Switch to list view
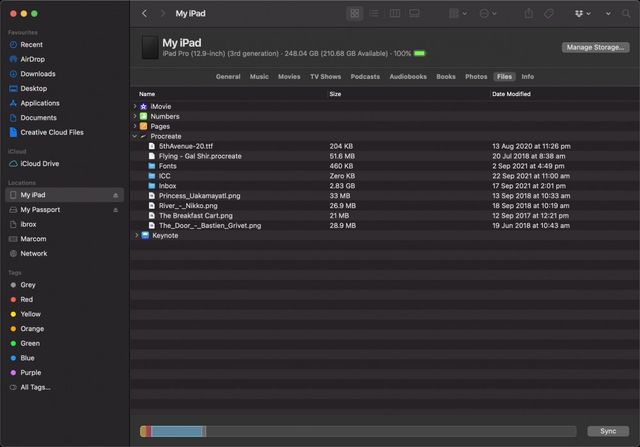Image resolution: width=640 pixels, height=447 pixels. [374, 13]
